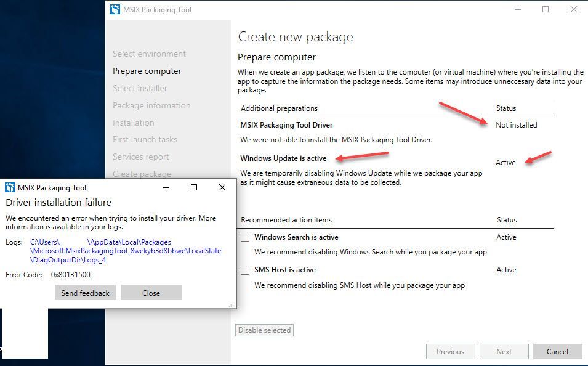Close the main MSIX Packaging Tool window

click(574, 9)
